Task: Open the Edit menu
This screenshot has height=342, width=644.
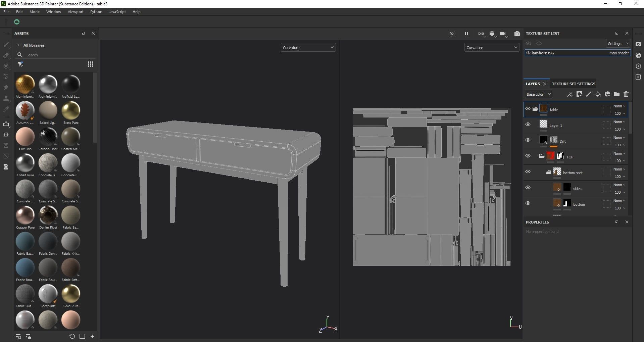Action: (19, 12)
